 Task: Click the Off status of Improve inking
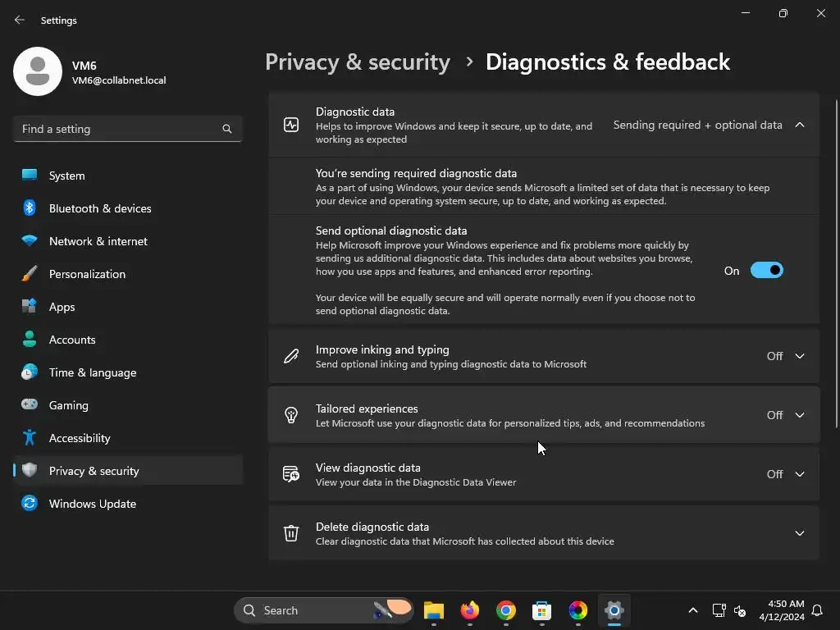tap(774, 356)
